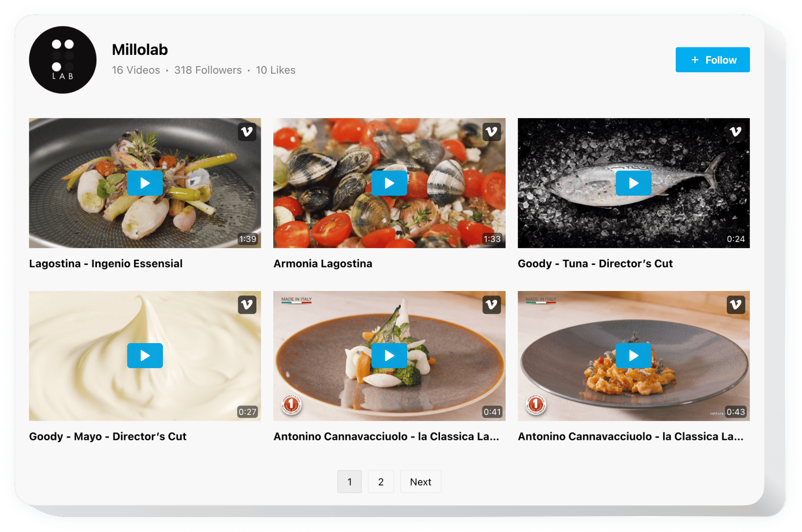Screen dimensions: 802x532
Task: Open the title under the 0:41 video
Action: click(387, 437)
